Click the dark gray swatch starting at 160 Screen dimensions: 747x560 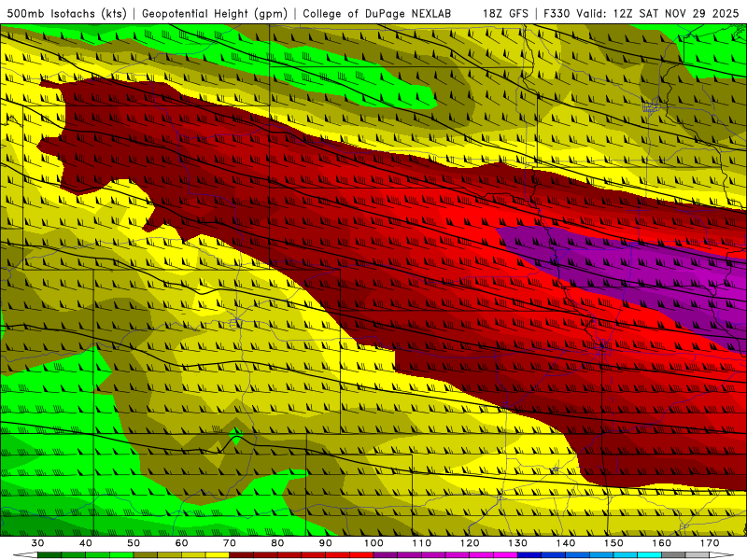click(673, 554)
